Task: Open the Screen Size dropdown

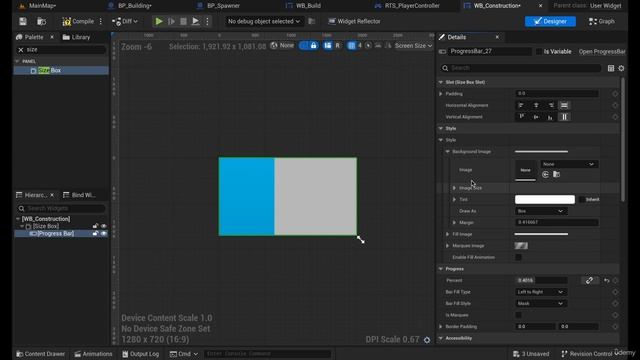Action: 413,46
